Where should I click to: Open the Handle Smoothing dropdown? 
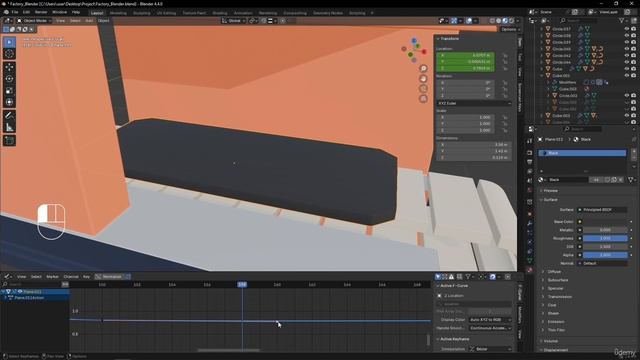490,328
